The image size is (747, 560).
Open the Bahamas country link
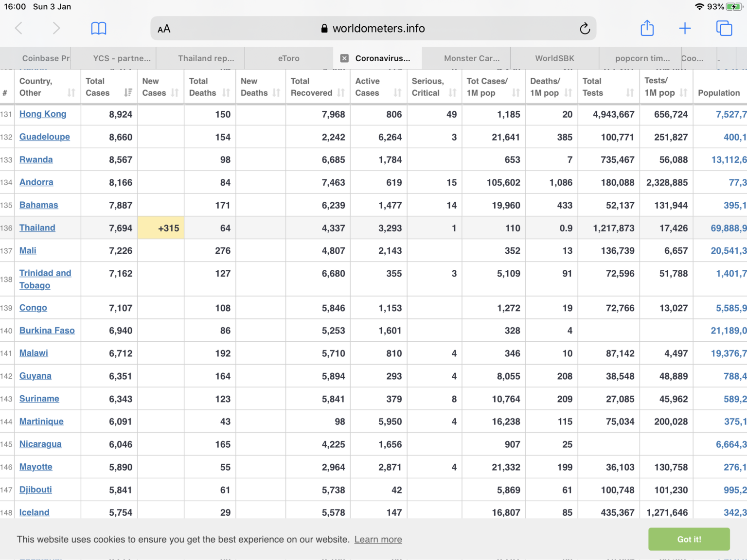click(39, 205)
